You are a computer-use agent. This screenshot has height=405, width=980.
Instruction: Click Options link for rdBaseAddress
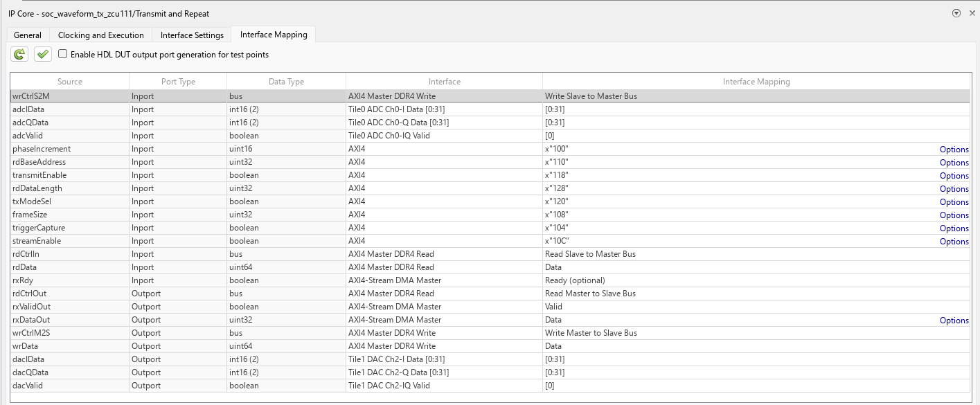(x=954, y=163)
